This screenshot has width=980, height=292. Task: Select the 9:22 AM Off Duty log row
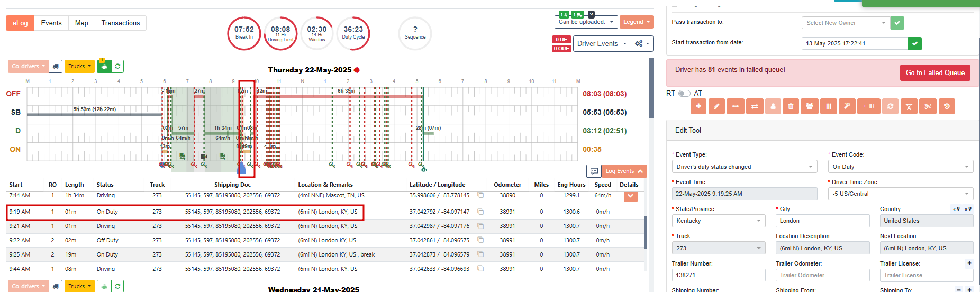tap(325, 240)
